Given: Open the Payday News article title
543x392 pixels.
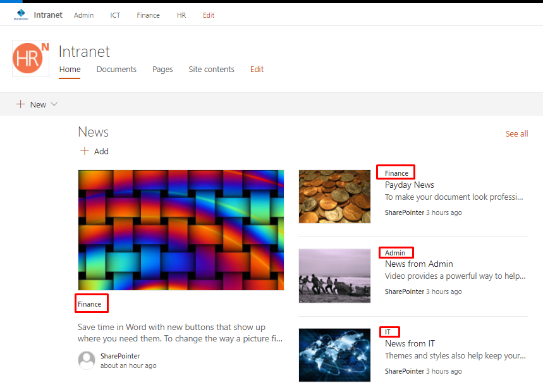Looking at the screenshot, I should coord(410,185).
